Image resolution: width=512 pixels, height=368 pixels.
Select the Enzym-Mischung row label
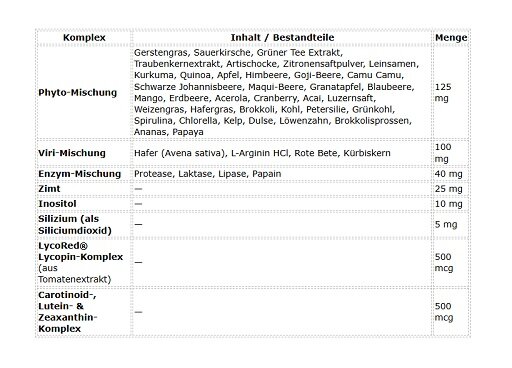(x=79, y=174)
